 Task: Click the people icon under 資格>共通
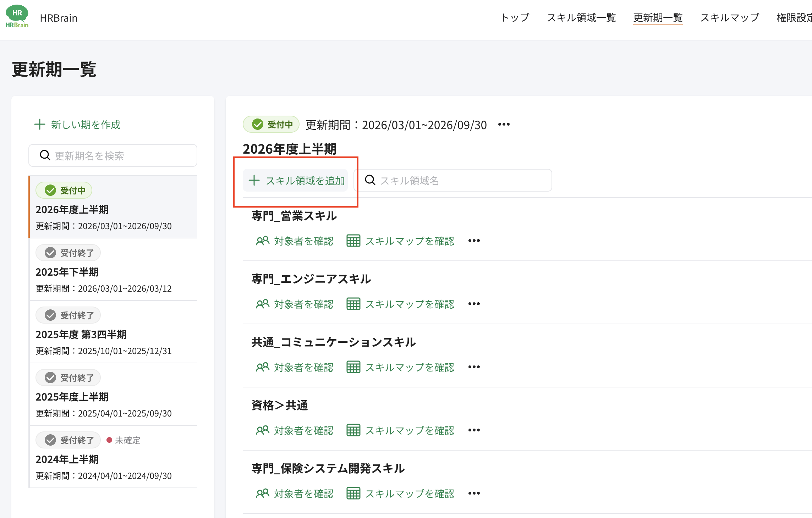click(x=263, y=430)
